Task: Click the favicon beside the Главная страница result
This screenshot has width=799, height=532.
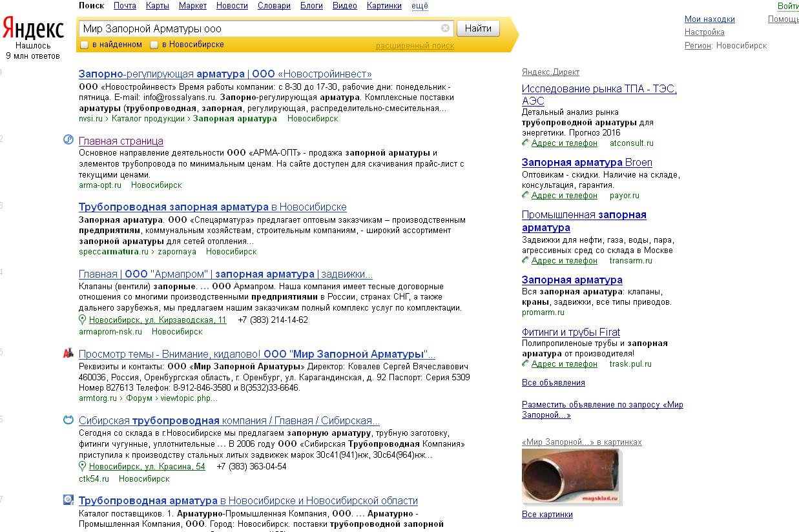Action: point(68,140)
